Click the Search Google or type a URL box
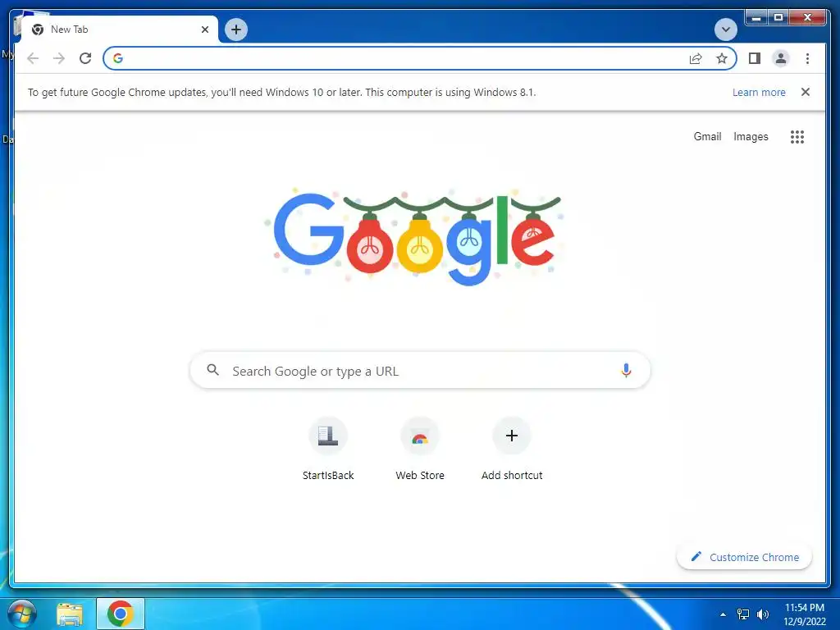Screen dimensions: 840x630 pyautogui.click(x=420, y=371)
